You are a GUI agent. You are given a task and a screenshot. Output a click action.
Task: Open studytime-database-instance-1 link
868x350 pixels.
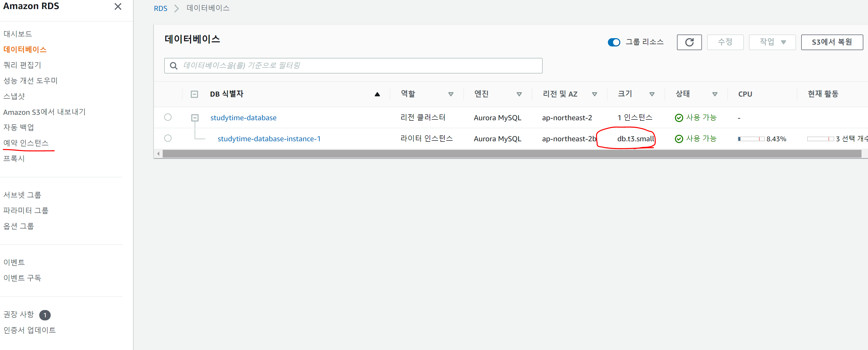pyautogui.click(x=269, y=139)
